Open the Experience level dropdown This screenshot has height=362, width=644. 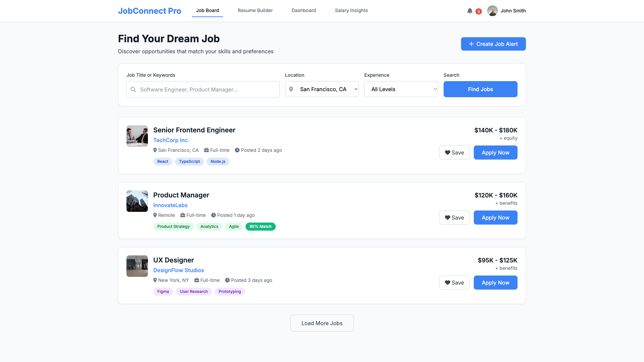coord(401,89)
